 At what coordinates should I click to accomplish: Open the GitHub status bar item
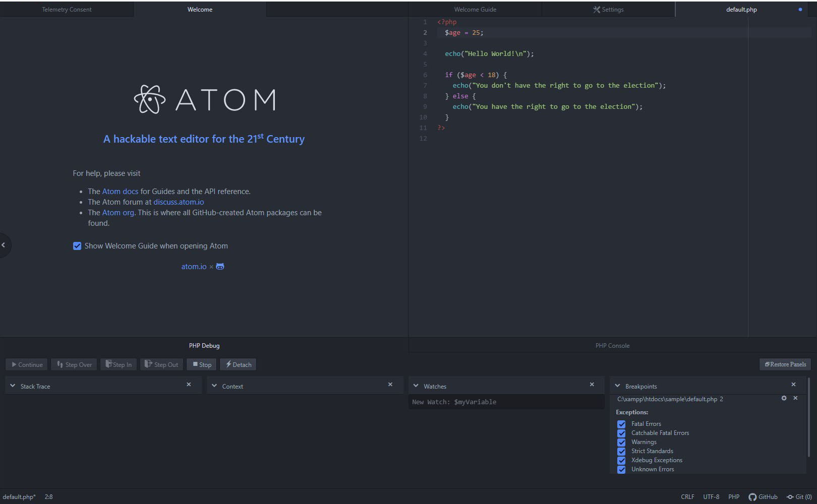pos(763,497)
